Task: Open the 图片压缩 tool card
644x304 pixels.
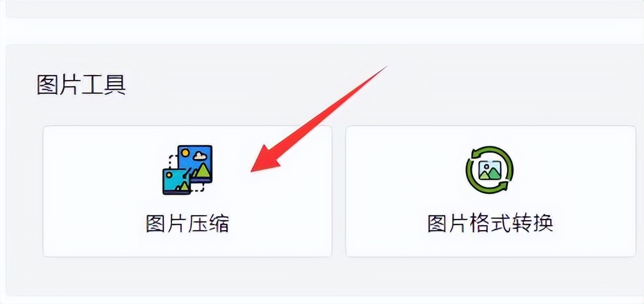Action: click(x=188, y=191)
